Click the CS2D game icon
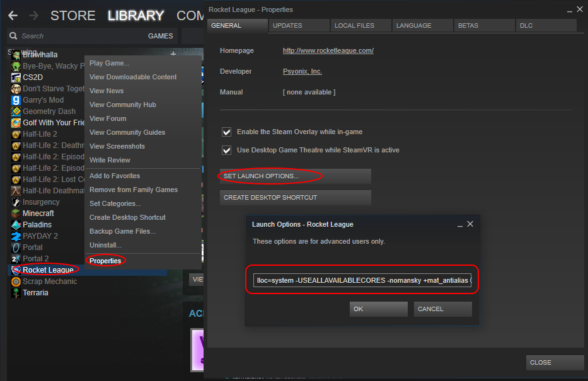 point(16,77)
